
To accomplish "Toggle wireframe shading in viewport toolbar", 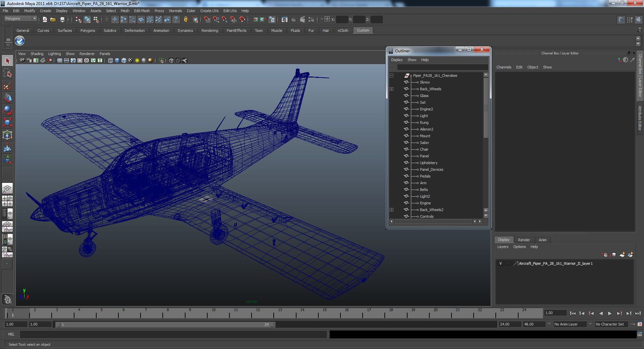I will click(110, 60).
